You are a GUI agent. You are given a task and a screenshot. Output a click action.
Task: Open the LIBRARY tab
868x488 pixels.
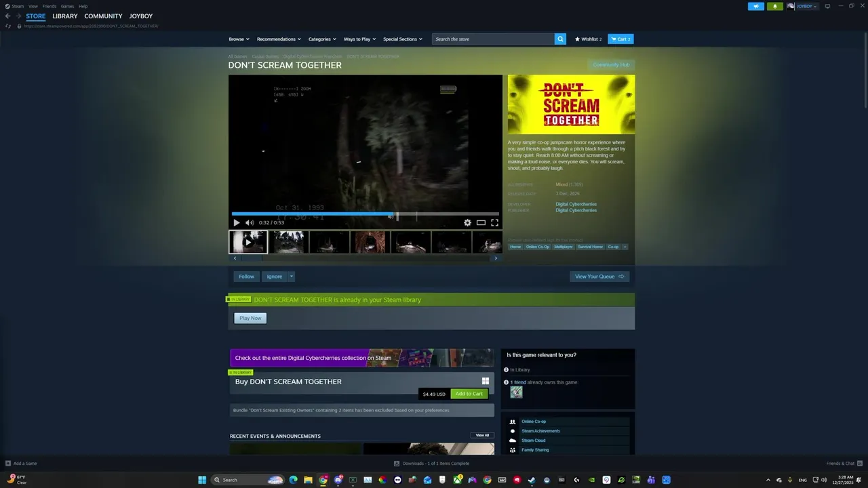(x=65, y=16)
